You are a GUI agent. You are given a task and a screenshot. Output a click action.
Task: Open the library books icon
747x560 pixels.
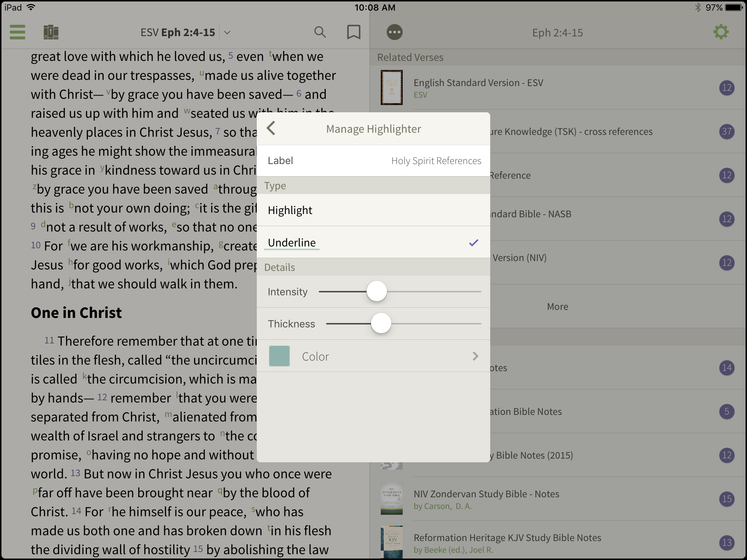tap(51, 32)
